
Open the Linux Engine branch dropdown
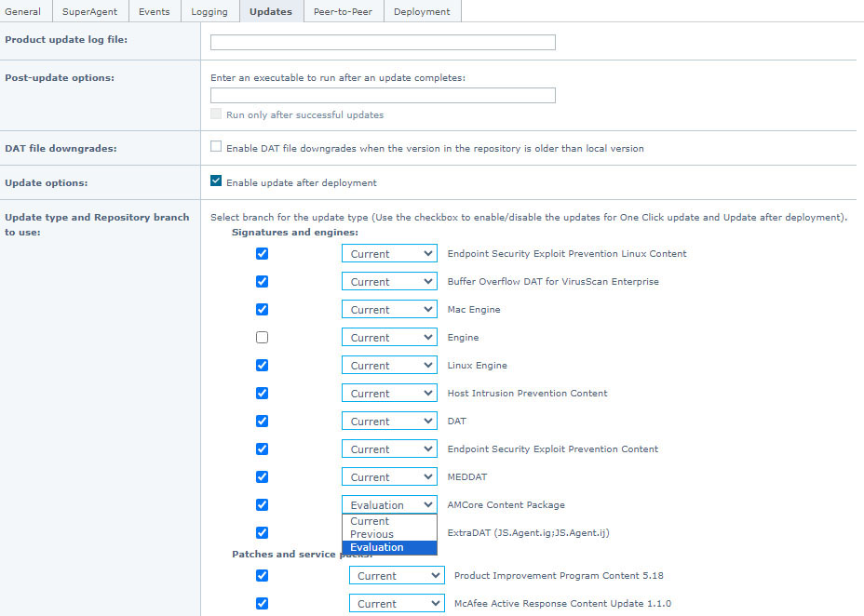(389, 366)
